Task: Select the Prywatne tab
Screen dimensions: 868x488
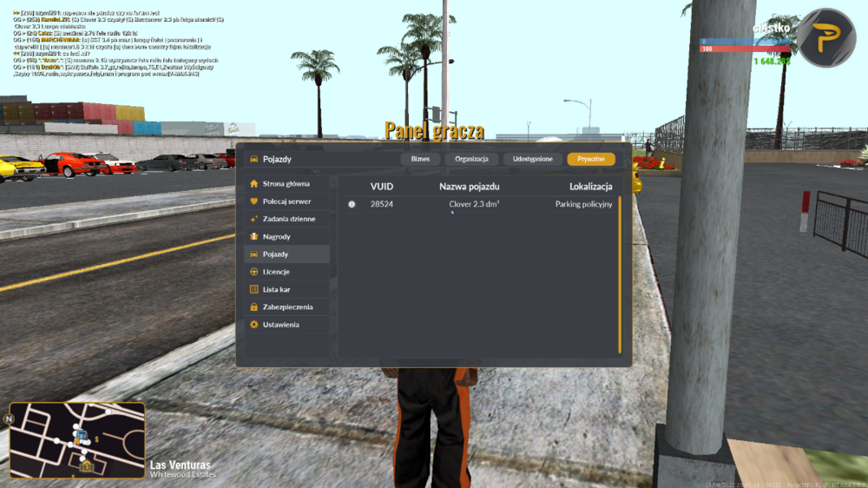Action: (x=591, y=159)
